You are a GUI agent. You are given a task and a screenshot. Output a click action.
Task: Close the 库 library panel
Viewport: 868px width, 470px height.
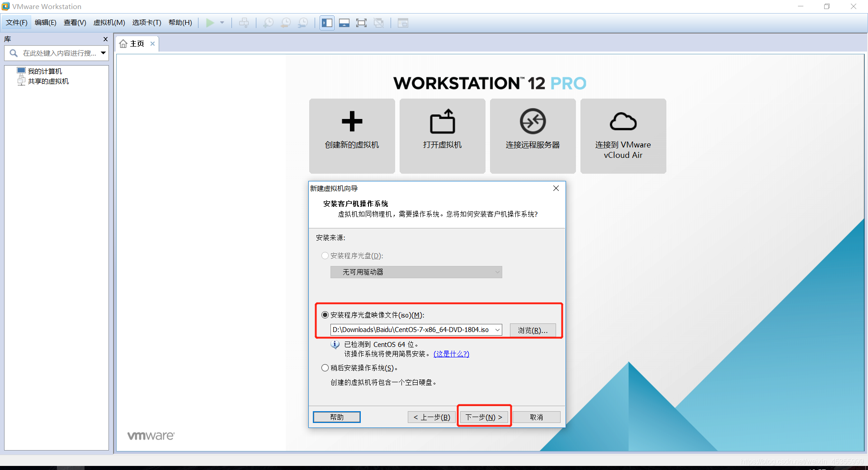pos(105,39)
